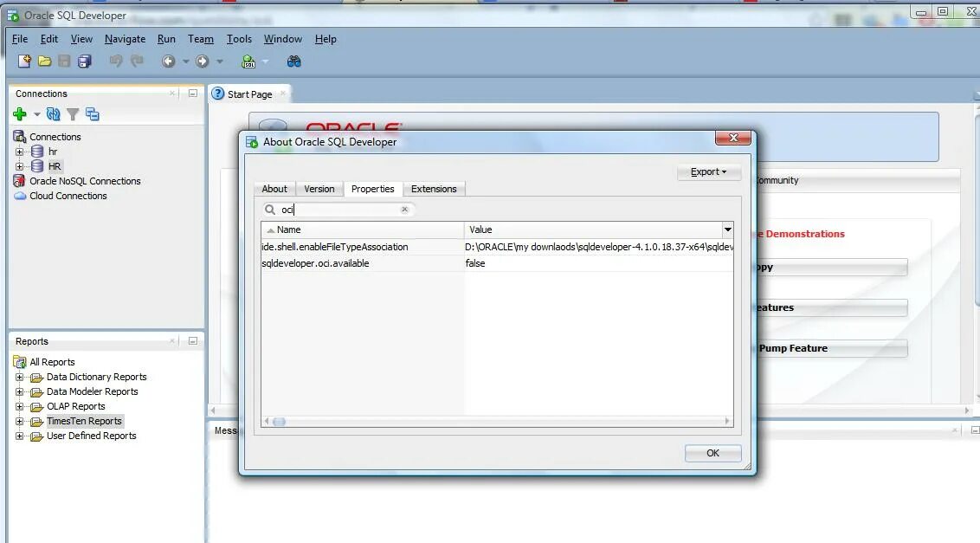Open column options dropdown in properties table
The height and width of the screenshot is (543, 980).
[727, 229]
